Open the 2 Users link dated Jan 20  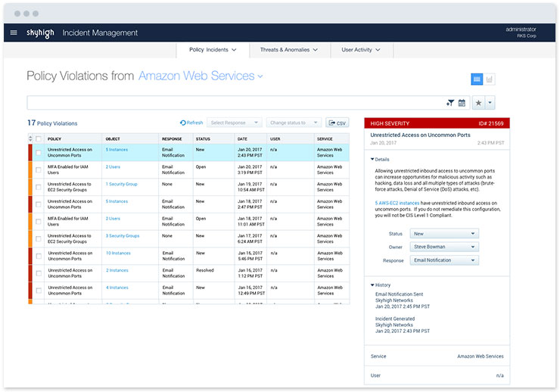pos(113,166)
